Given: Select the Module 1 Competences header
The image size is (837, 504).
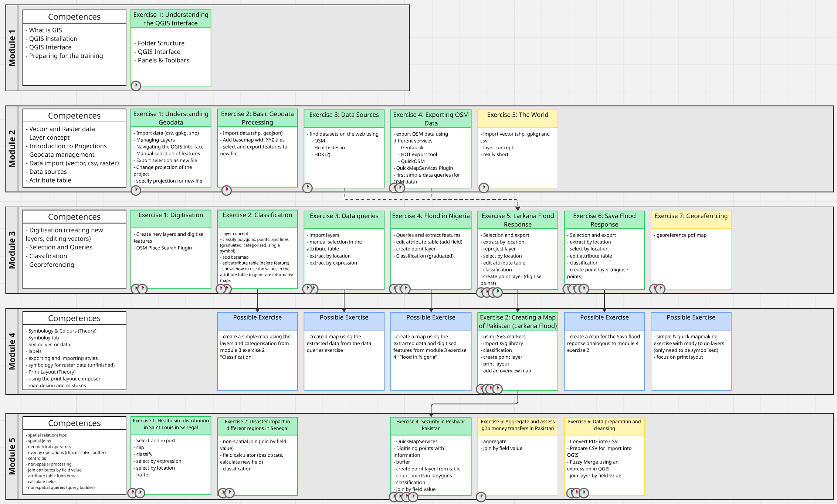Looking at the screenshot, I should click(74, 17).
